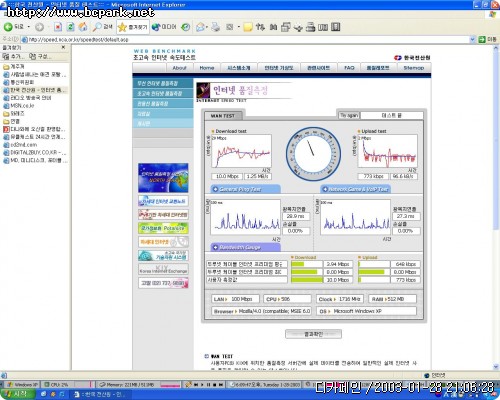Open the Edit icon dropdown arrow
This screenshot has height=400, width=500.
238,27
